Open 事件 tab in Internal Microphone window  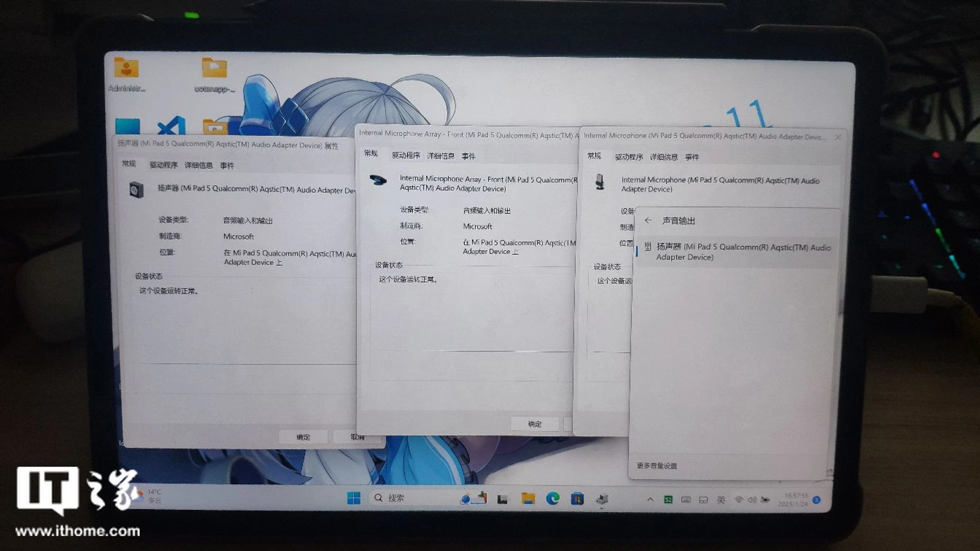coord(692,157)
